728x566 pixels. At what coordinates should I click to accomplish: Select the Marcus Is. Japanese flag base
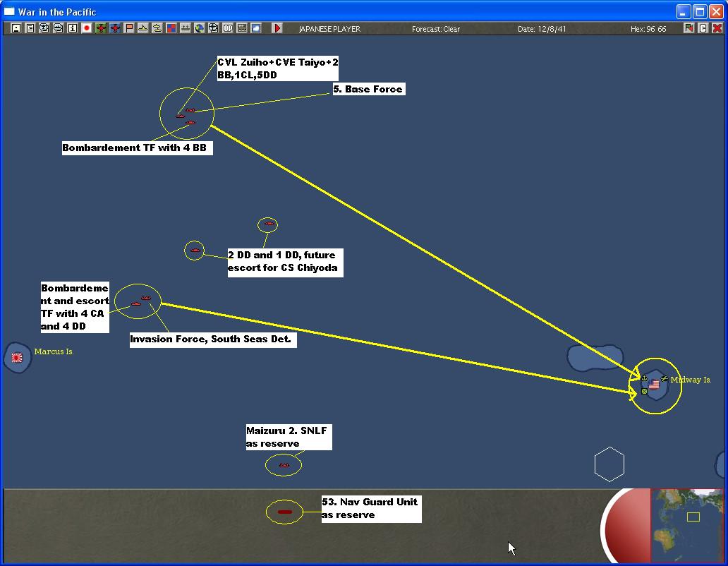point(17,358)
